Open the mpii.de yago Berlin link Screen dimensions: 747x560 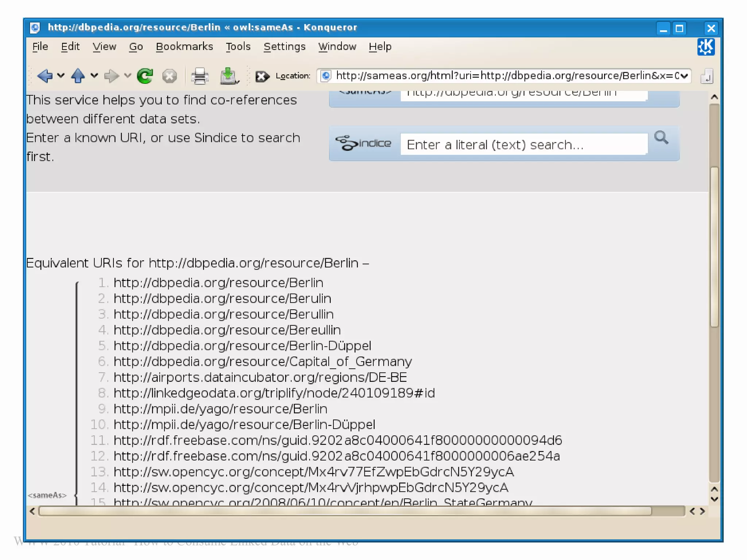(x=220, y=409)
